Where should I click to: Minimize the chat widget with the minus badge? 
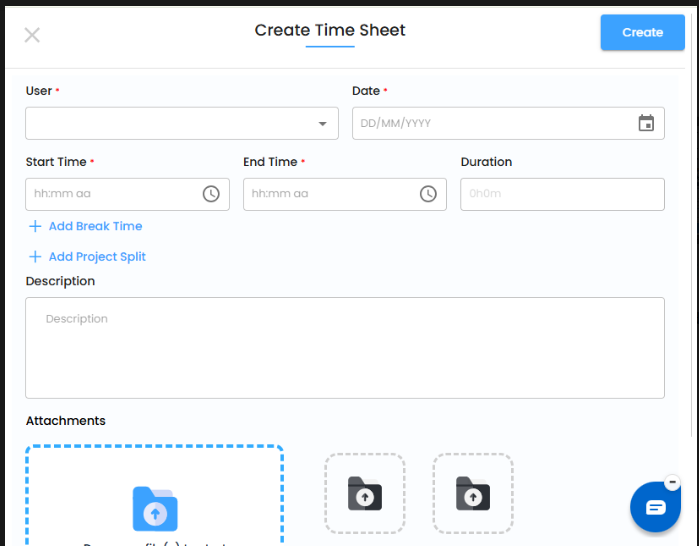coord(672,482)
